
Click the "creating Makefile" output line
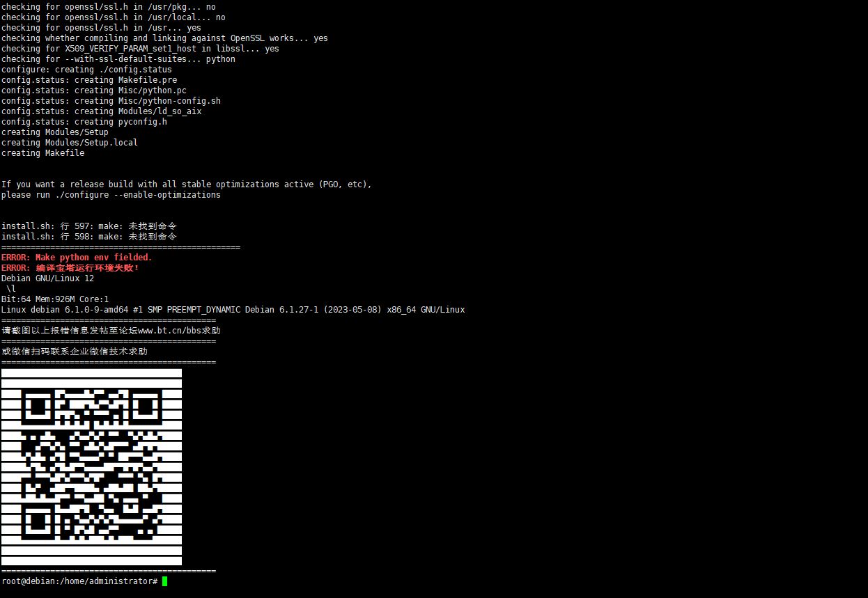(43, 153)
